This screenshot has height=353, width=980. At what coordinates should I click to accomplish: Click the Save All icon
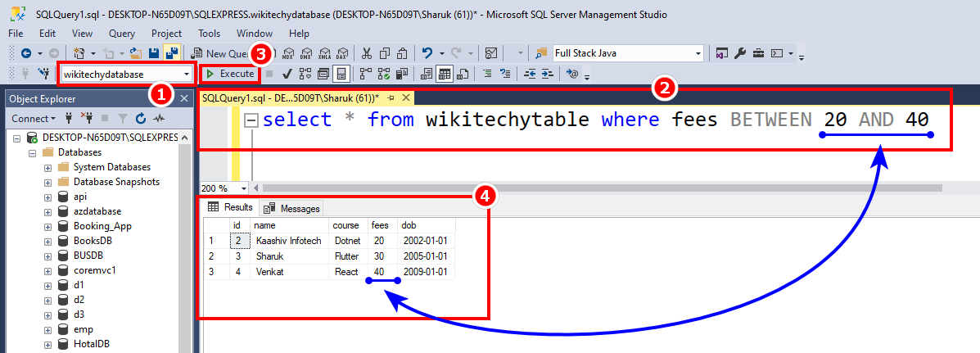[172, 53]
